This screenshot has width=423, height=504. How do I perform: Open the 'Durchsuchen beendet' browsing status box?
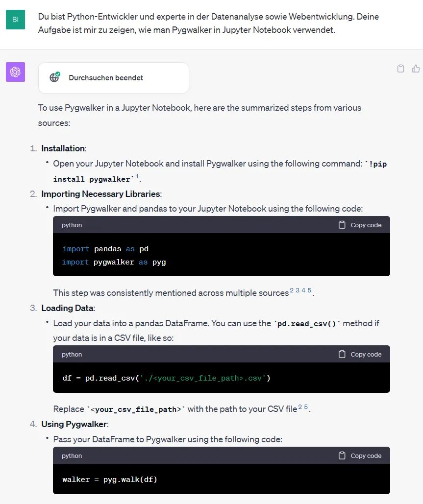pyautogui.click(x=114, y=78)
